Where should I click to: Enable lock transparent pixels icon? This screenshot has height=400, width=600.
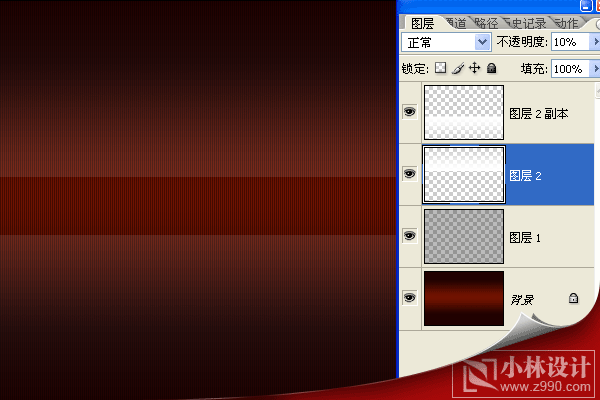click(440, 69)
